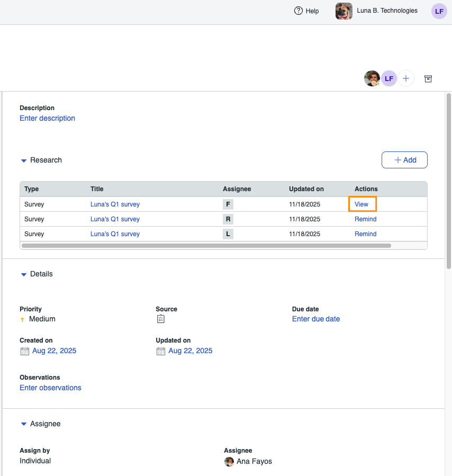Click the archive box icon
Screen dimensions: 452x476
(428, 78)
